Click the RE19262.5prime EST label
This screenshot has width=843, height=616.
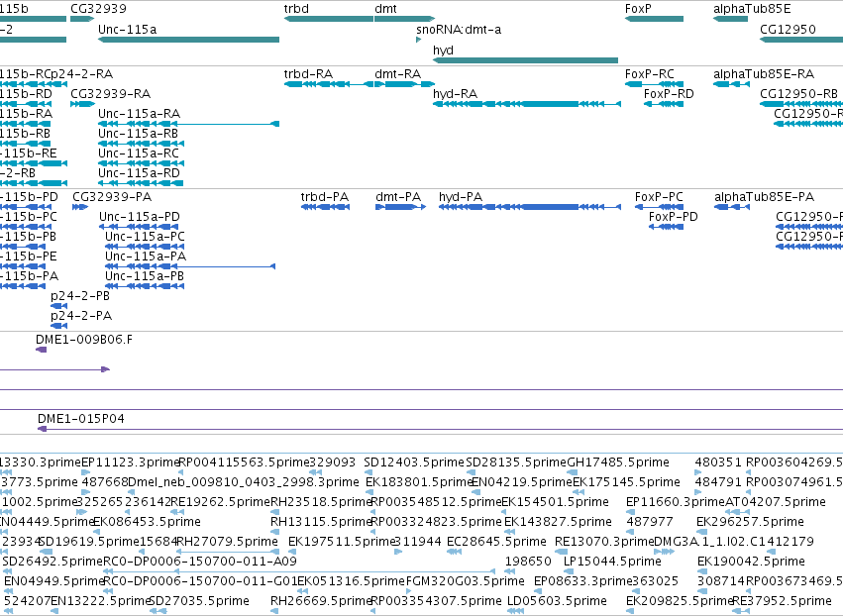tap(221, 502)
